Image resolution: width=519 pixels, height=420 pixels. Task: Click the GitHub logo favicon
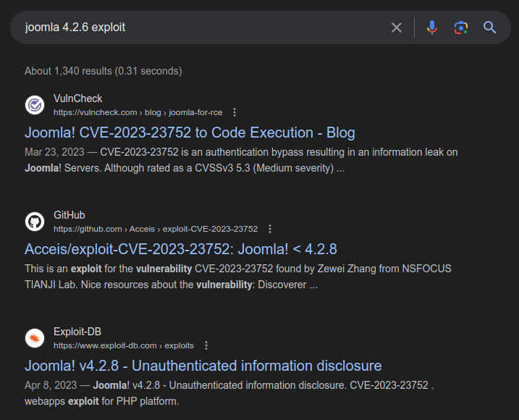click(35, 222)
